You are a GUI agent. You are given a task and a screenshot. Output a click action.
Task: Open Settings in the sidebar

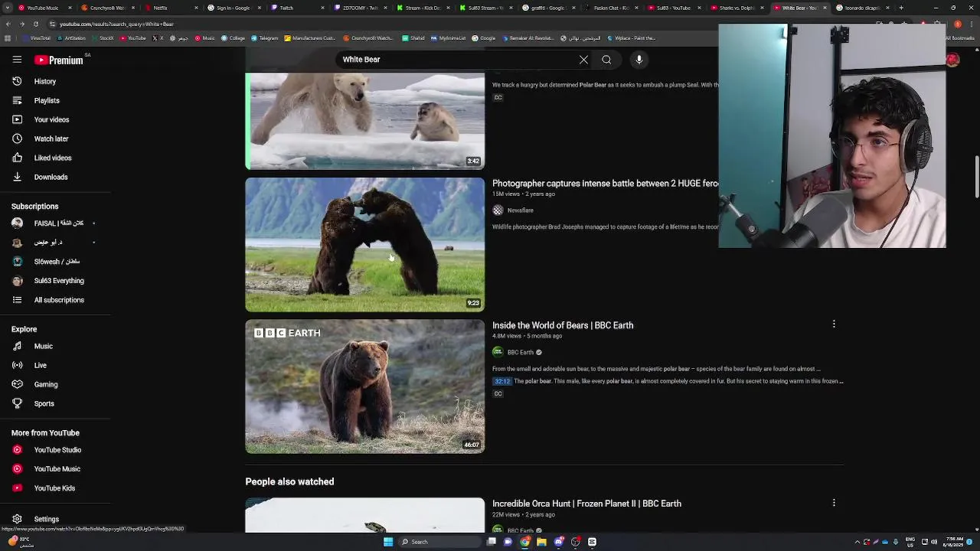[x=46, y=519]
